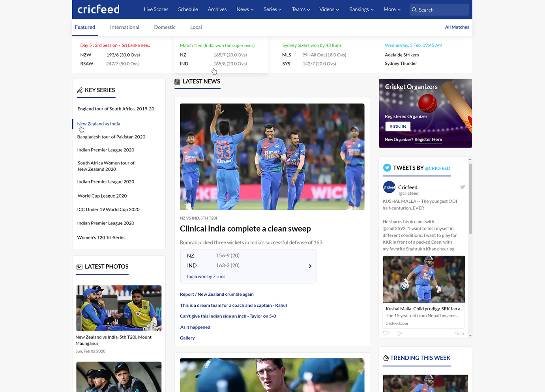Open the World Cup League 2020 series
Viewport: 545px width, 392px height.
[x=102, y=196]
